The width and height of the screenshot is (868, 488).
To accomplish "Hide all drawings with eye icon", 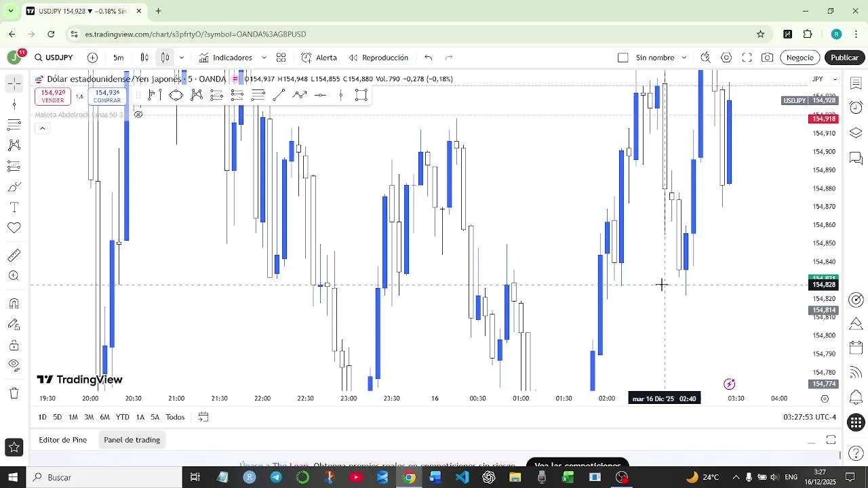I will pos(14,366).
